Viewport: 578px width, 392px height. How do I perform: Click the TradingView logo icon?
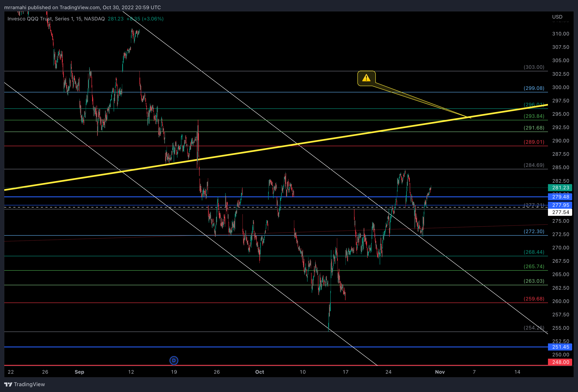pos(8,384)
